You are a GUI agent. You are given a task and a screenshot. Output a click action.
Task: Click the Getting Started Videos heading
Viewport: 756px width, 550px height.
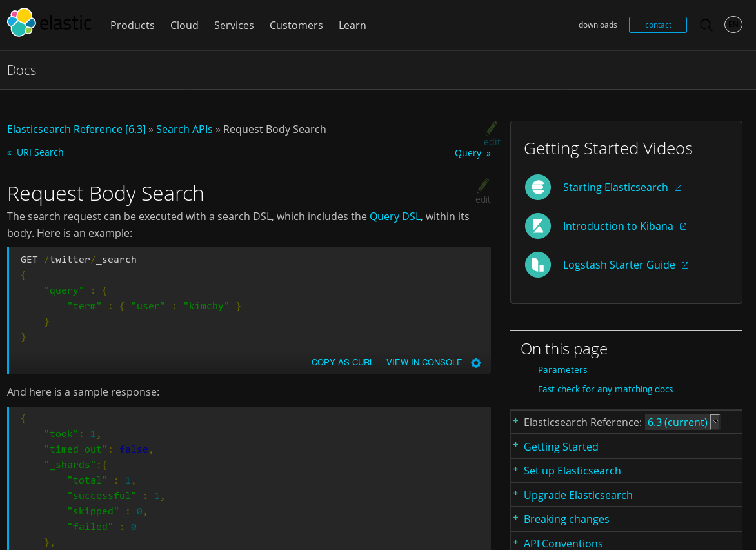pos(608,148)
